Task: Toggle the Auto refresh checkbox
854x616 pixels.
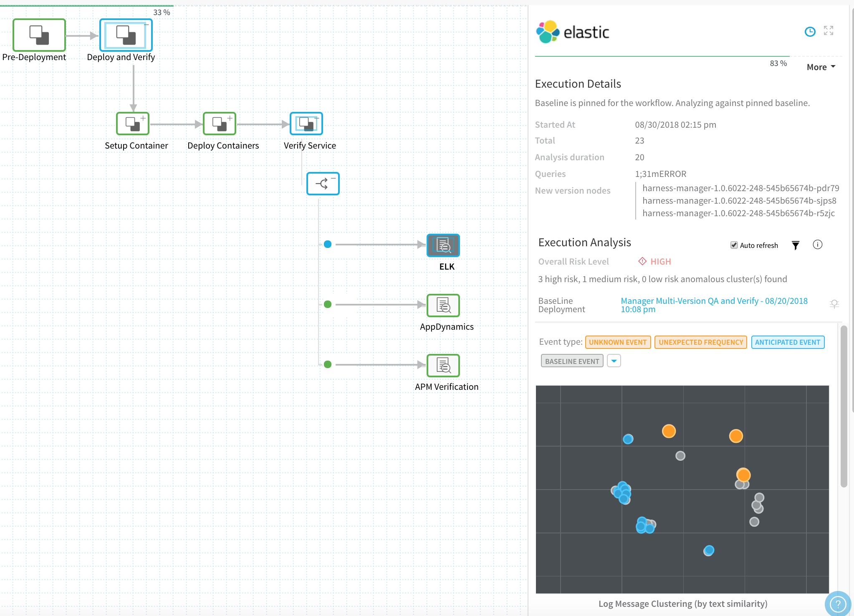Action: coord(734,245)
